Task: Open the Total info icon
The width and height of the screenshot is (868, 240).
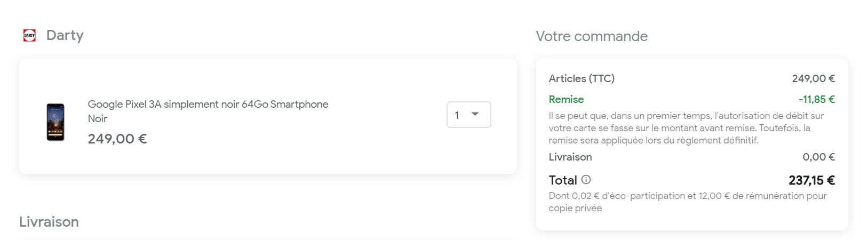Action: click(586, 180)
